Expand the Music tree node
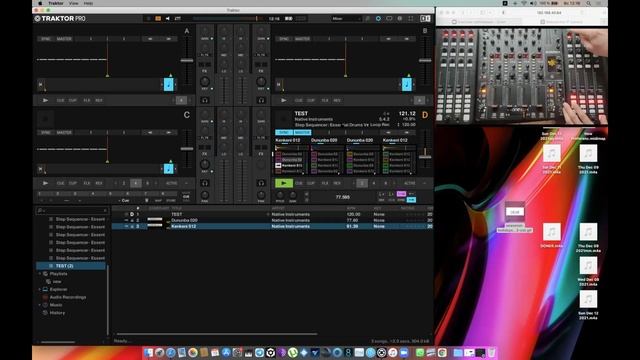The height and width of the screenshot is (360, 640). point(40,305)
